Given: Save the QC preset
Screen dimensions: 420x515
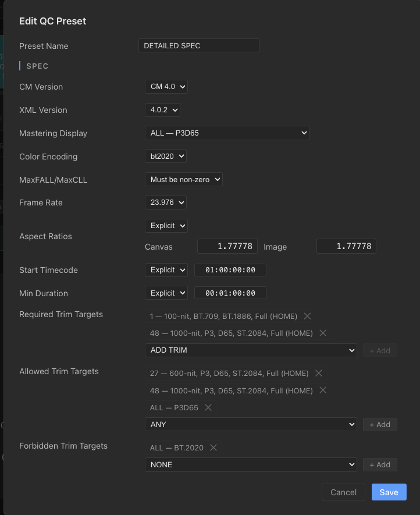Looking at the screenshot, I should [389, 492].
